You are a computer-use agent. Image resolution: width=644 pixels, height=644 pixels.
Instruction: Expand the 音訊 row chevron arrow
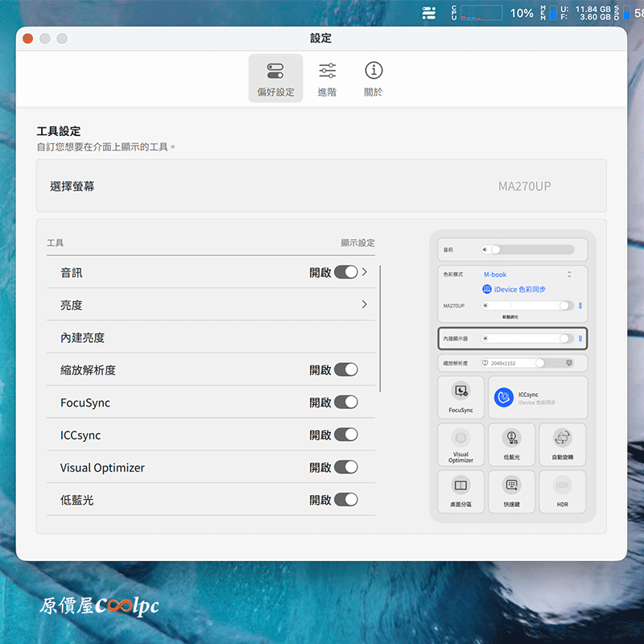(364, 272)
